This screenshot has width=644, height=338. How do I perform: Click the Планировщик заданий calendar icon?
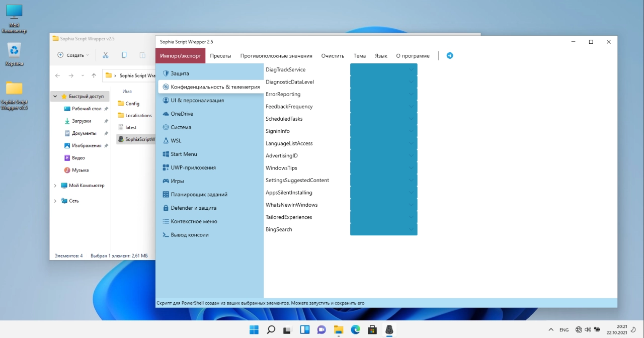(166, 195)
